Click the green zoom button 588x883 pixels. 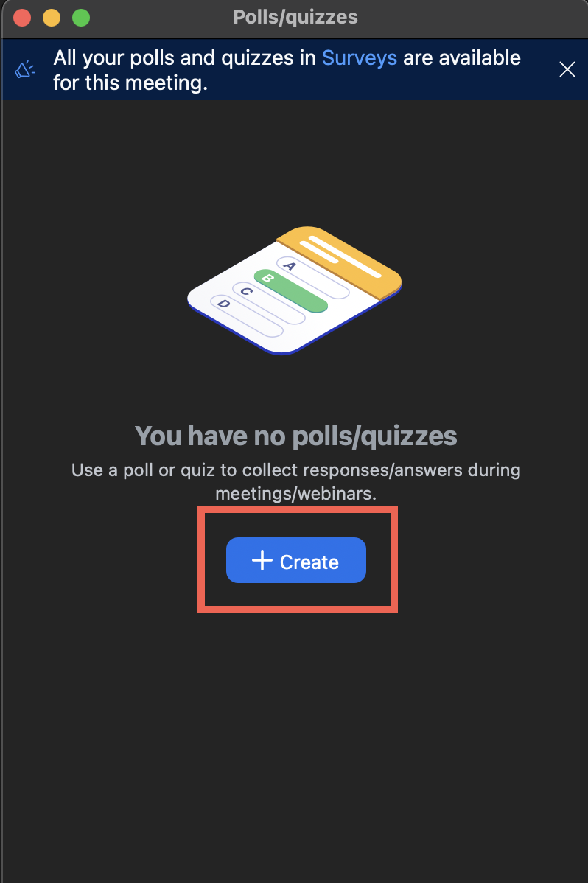pyautogui.click(x=81, y=17)
